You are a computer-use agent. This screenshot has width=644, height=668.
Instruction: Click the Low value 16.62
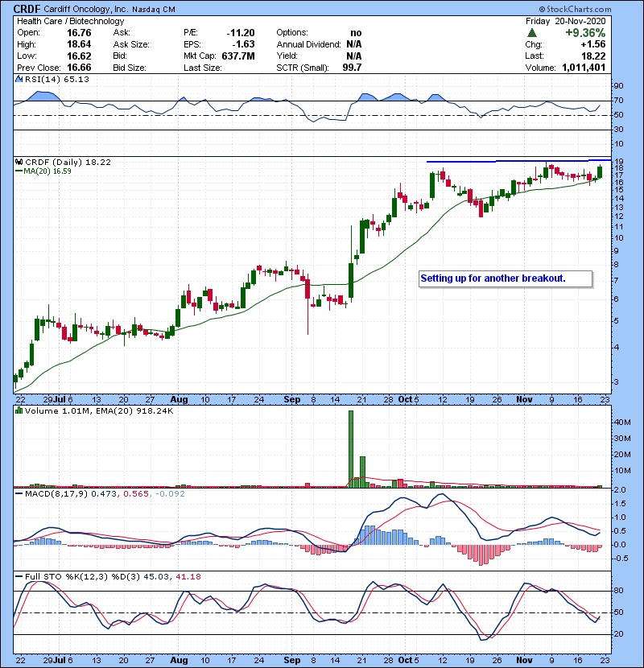[79, 56]
